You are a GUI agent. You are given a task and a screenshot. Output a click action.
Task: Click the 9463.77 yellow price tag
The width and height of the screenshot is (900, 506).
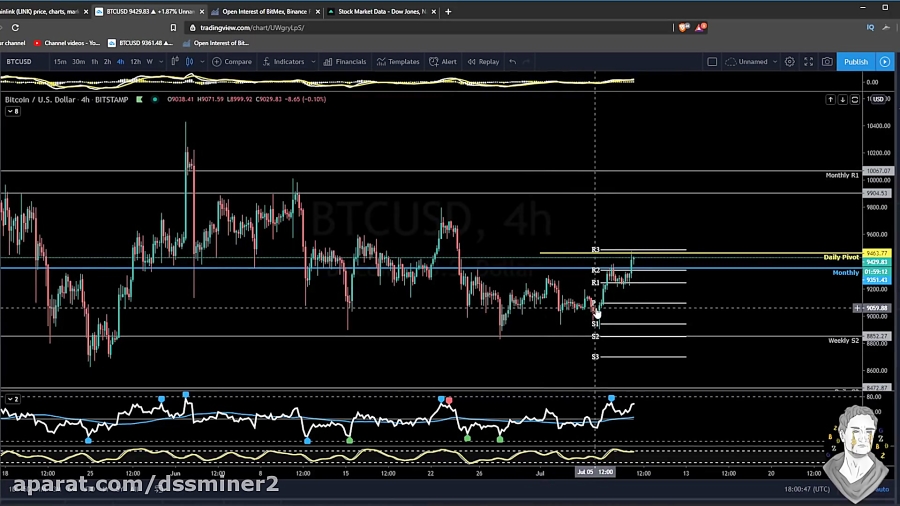[877, 253]
